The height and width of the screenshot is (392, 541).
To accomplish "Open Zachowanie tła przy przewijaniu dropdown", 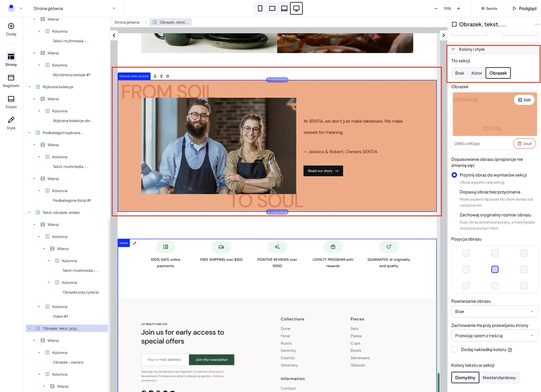I will (494, 336).
